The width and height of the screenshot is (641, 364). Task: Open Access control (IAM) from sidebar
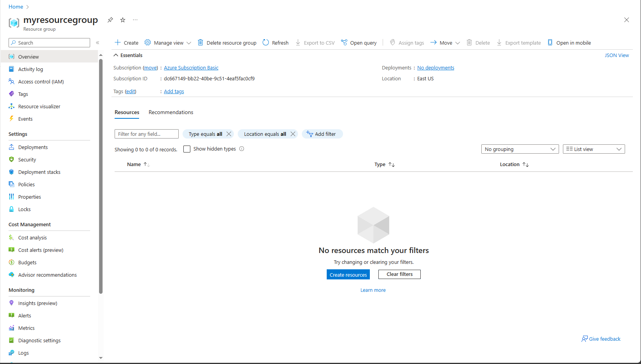[41, 81]
